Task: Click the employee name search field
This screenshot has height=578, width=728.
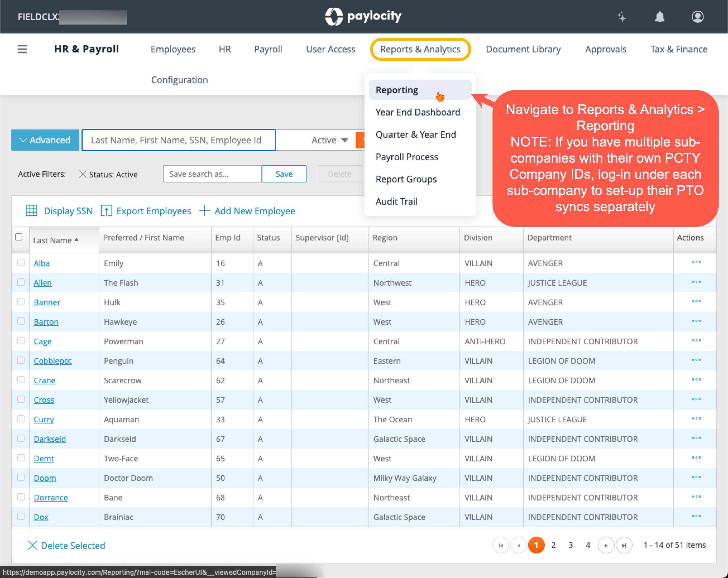Action: point(179,140)
